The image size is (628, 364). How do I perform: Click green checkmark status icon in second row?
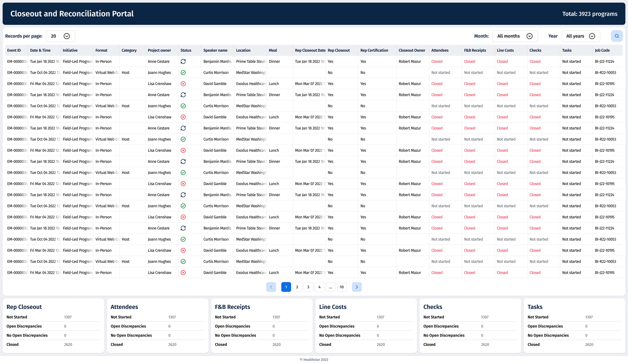click(x=183, y=73)
